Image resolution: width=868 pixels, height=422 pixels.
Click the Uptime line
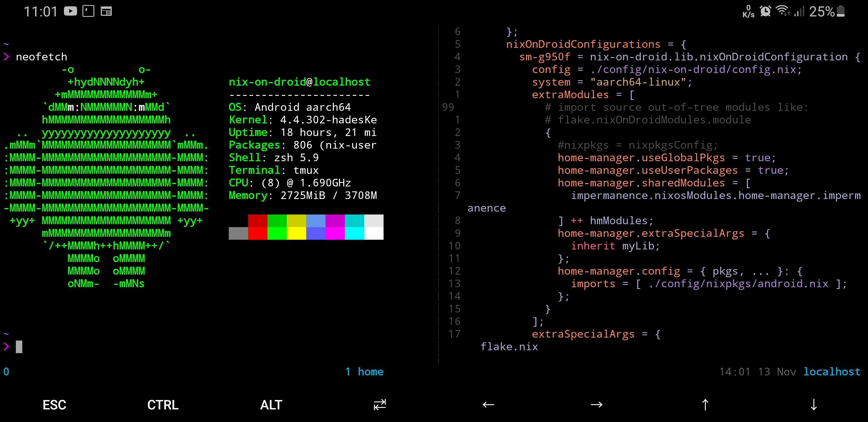(x=303, y=132)
